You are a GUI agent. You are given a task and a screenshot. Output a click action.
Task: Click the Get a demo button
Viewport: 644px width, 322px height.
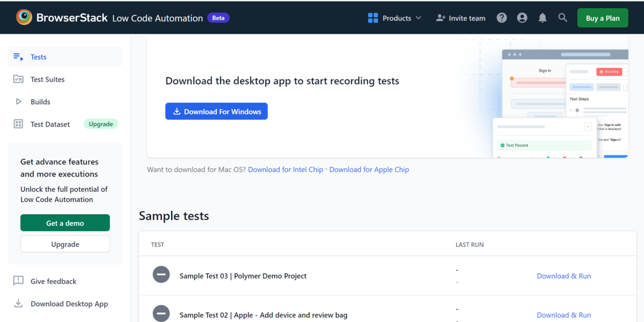click(x=65, y=223)
